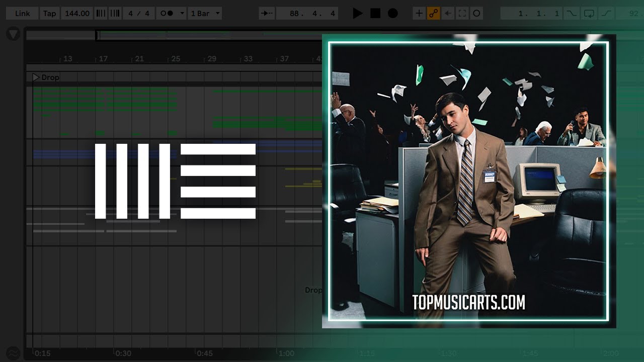
Task: Open the metronome settings dropdown arrow
Action: click(x=182, y=14)
